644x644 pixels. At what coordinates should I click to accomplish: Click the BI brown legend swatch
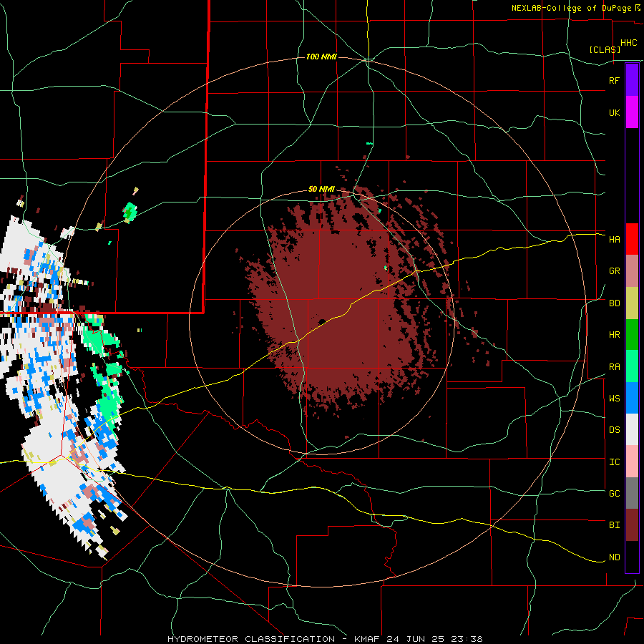point(632,525)
